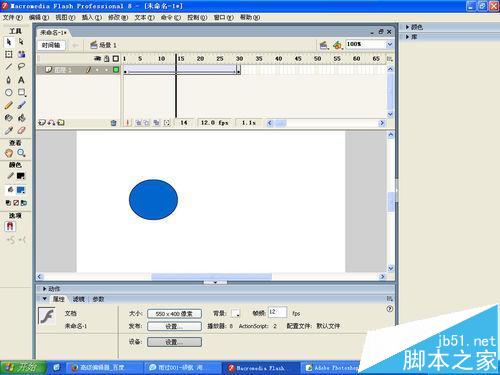The image size is (500, 375).
Task: Select the Text tool
Action: [21, 80]
